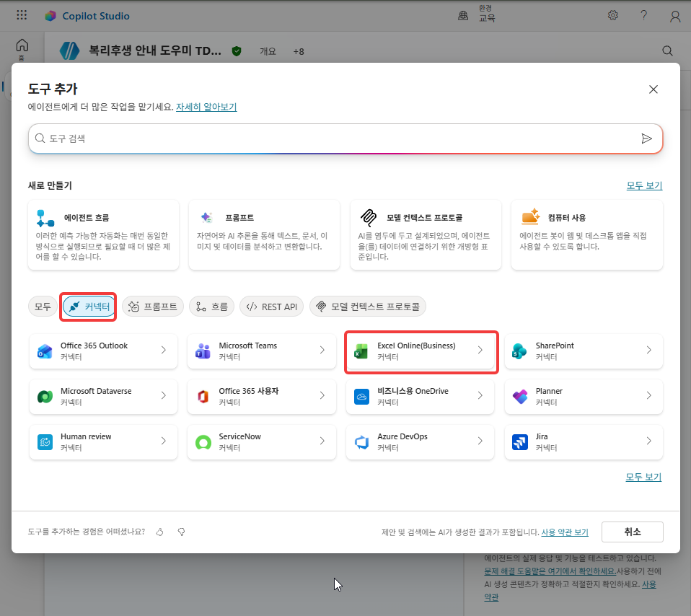
Task: Click the Office 365 사용자 icon
Action: pos(203,397)
